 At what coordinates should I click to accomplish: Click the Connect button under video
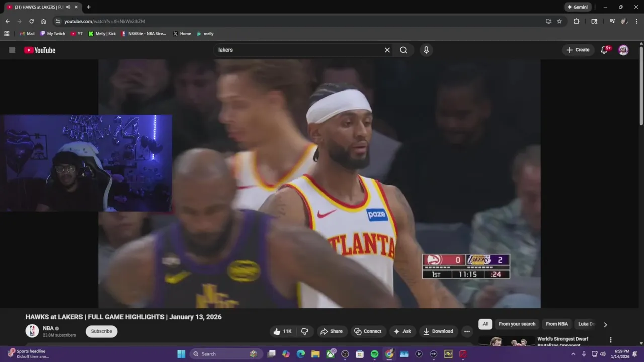[368, 331]
